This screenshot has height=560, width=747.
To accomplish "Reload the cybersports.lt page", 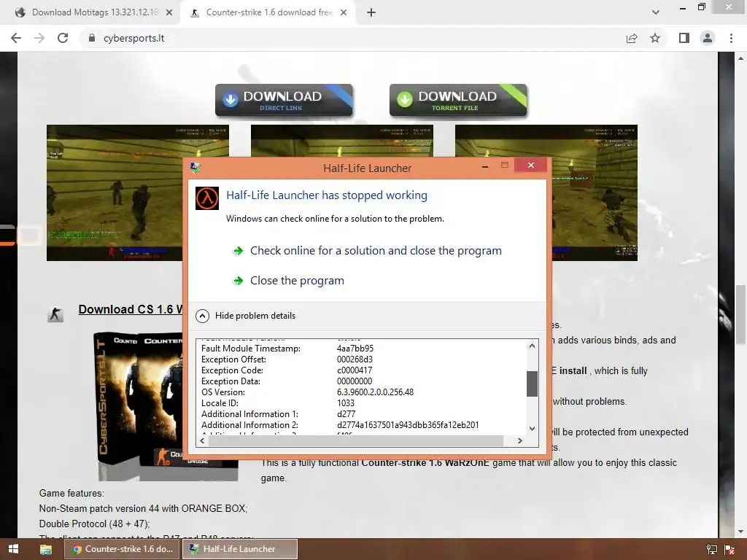I will pos(63,38).
